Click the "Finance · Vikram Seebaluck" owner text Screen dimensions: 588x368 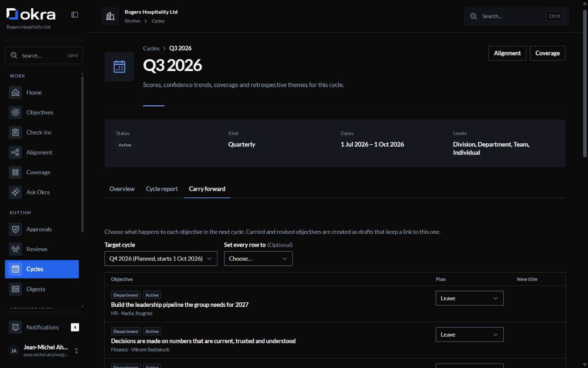click(140, 350)
